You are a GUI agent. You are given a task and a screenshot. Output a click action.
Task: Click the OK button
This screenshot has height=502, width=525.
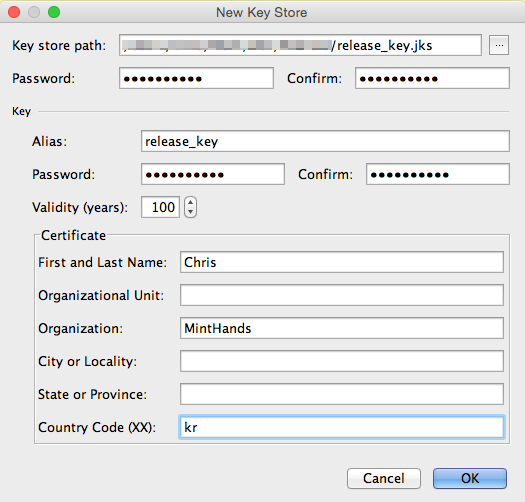pos(469,478)
